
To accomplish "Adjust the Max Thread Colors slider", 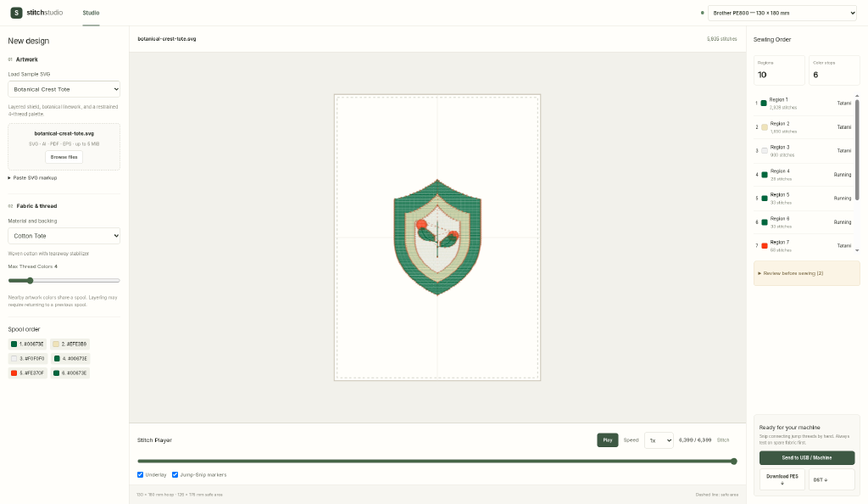I will tap(64, 281).
